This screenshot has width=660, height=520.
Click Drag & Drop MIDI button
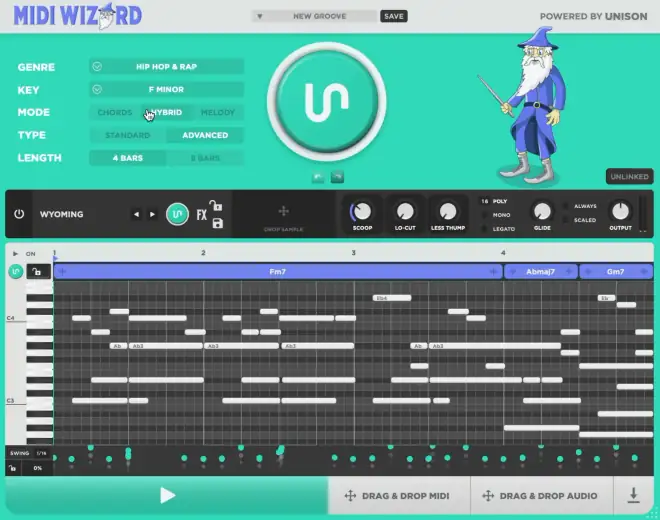[397, 496]
